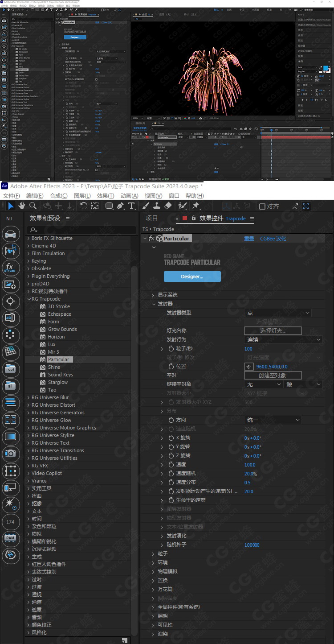
Task: Open the 效果(T) menu
Action: coord(106,196)
